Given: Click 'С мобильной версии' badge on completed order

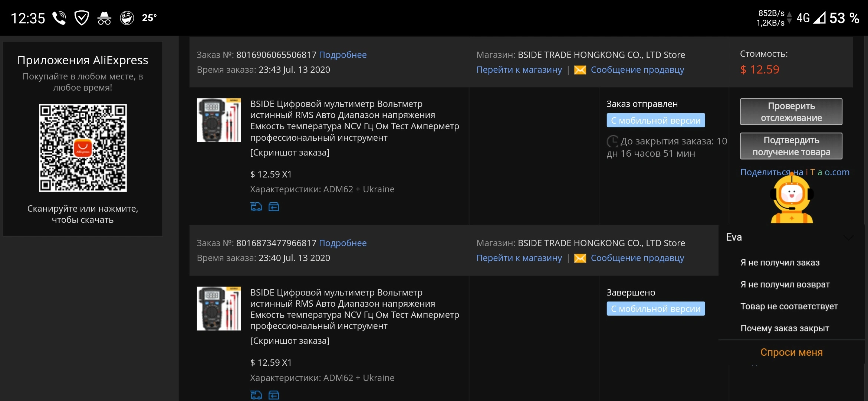Looking at the screenshot, I should (656, 309).
